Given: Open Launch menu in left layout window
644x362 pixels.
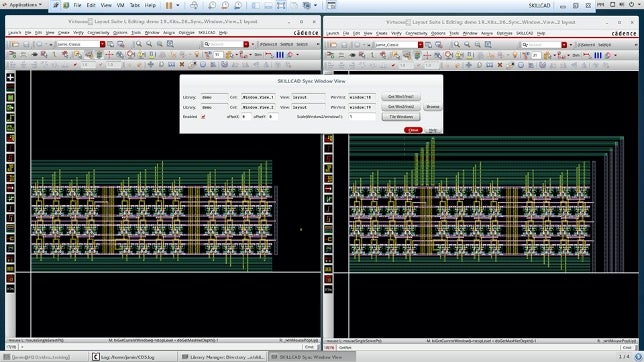Looking at the screenshot, I should (14, 32).
